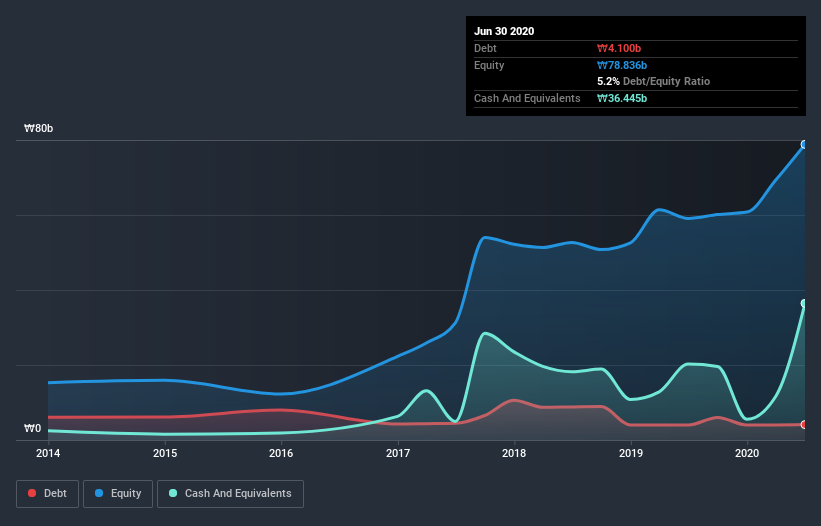Click Cash And Equivalents label in tooltip

point(527,98)
